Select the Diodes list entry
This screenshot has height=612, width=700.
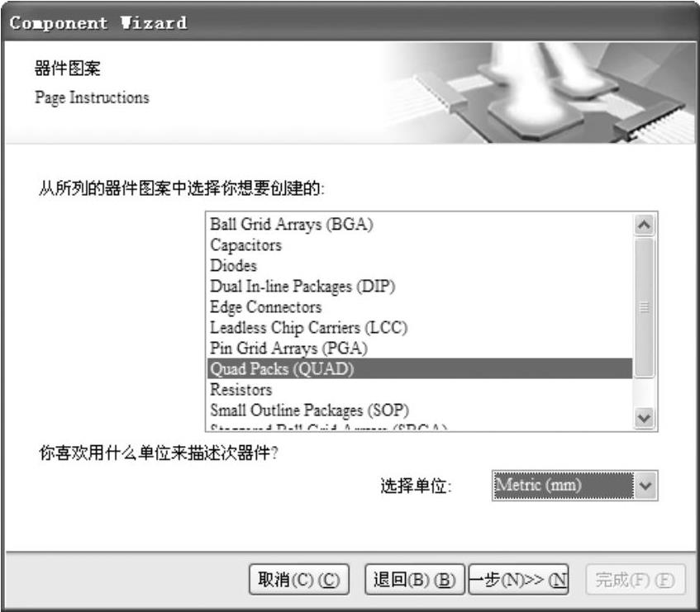point(420,265)
